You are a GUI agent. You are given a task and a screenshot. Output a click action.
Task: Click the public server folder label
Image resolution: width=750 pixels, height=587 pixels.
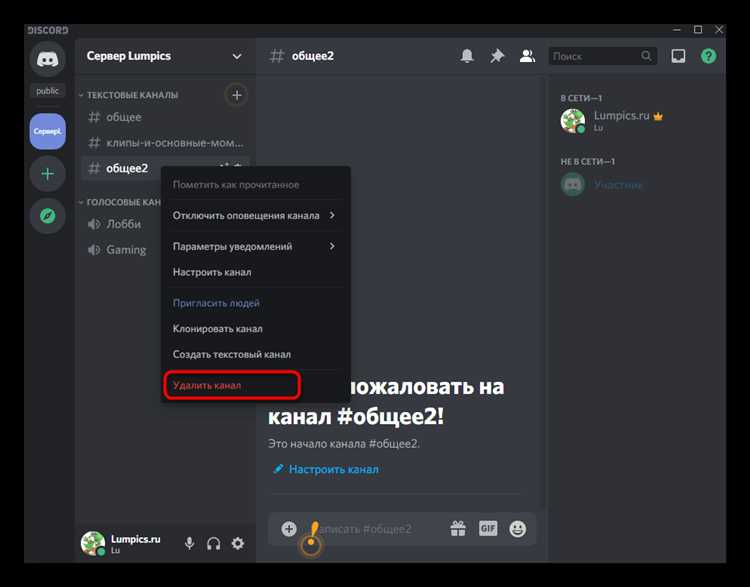[47, 90]
